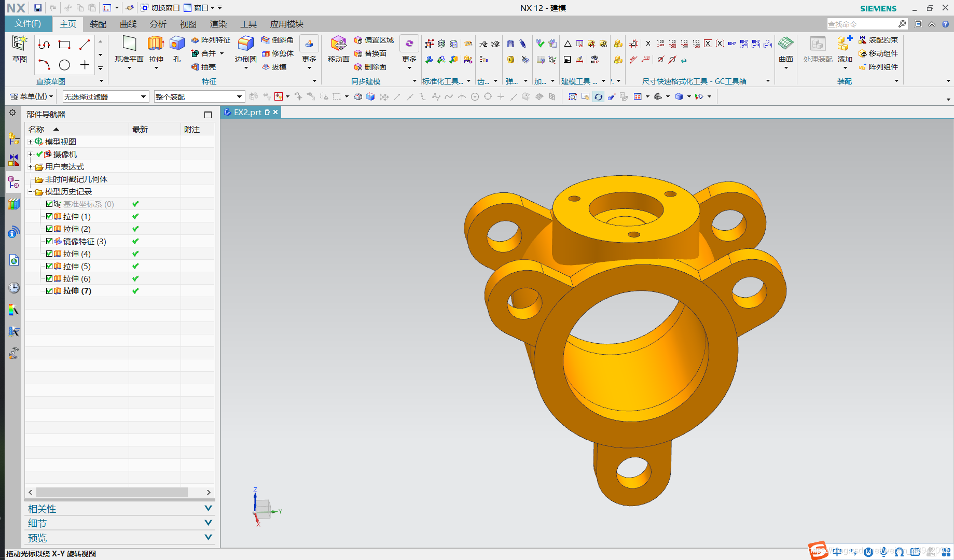Expand the 摄像机 tree node
Viewport: 954px width, 560px height.
30,154
